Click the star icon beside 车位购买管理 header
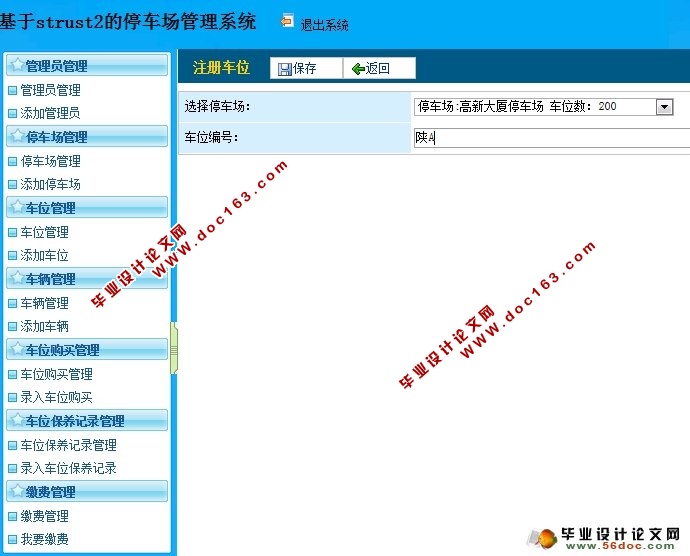 17,348
